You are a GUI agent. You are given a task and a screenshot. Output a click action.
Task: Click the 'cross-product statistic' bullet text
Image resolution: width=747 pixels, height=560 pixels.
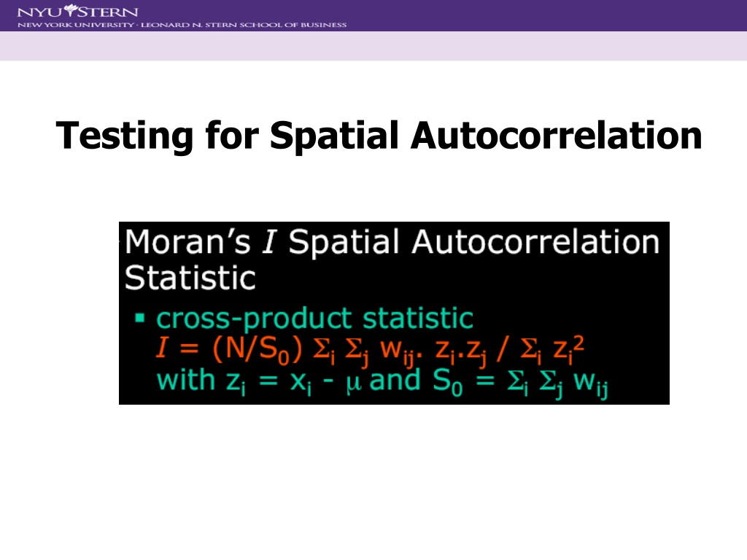point(314,318)
